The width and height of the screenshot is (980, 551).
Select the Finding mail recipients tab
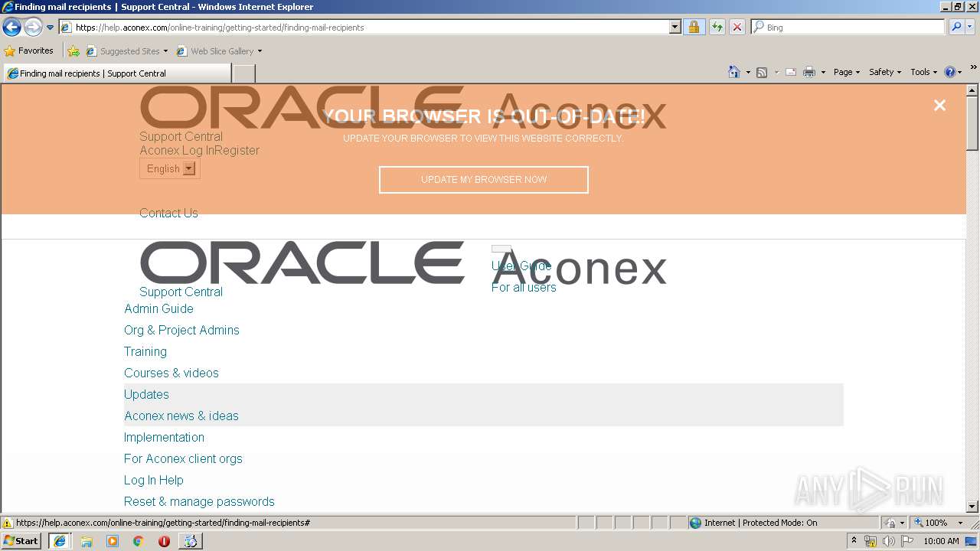117,73
